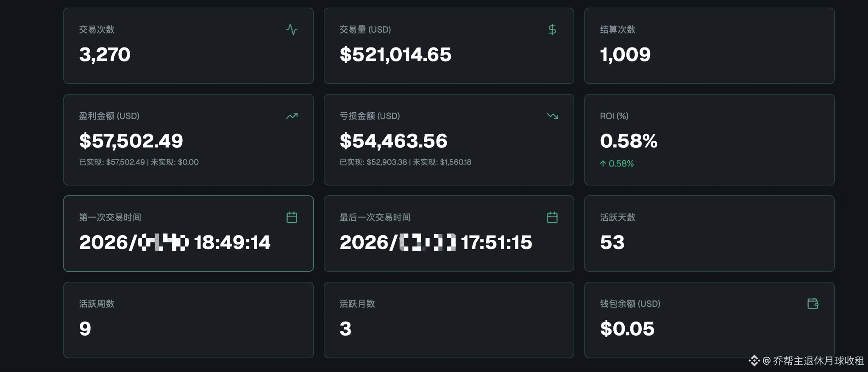The image size is (868, 372).
Task: Click the 活跃月数 value 3
Action: tap(345, 329)
